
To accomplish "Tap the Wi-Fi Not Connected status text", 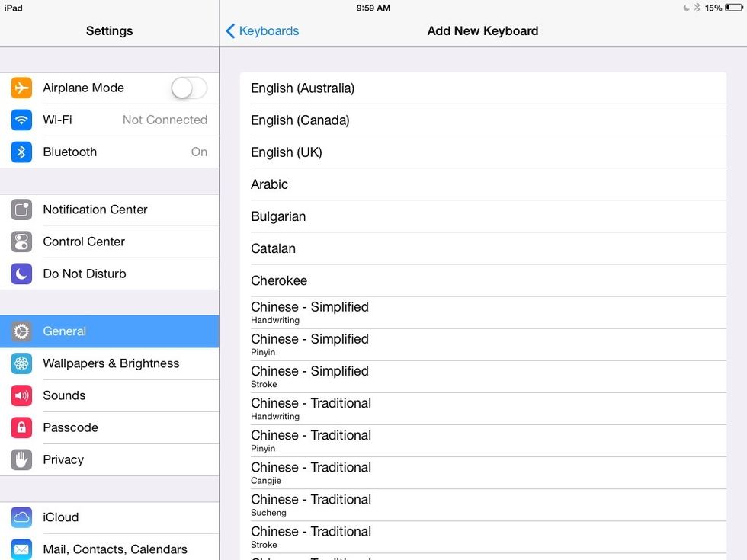I will tap(165, 120).
